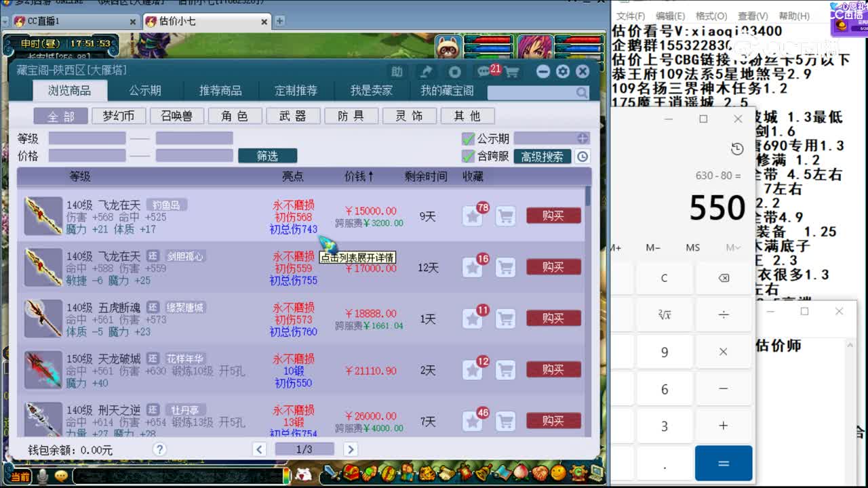Go to the next page of listings
The height and width of the screenshot is (488, 868).
[351, 449]
